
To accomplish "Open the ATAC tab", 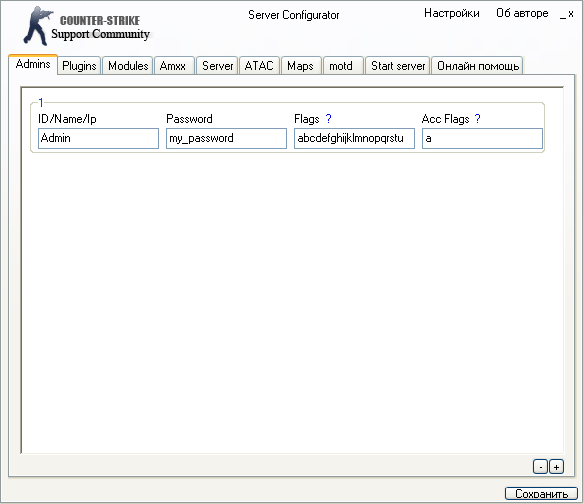I will point(259,66).
